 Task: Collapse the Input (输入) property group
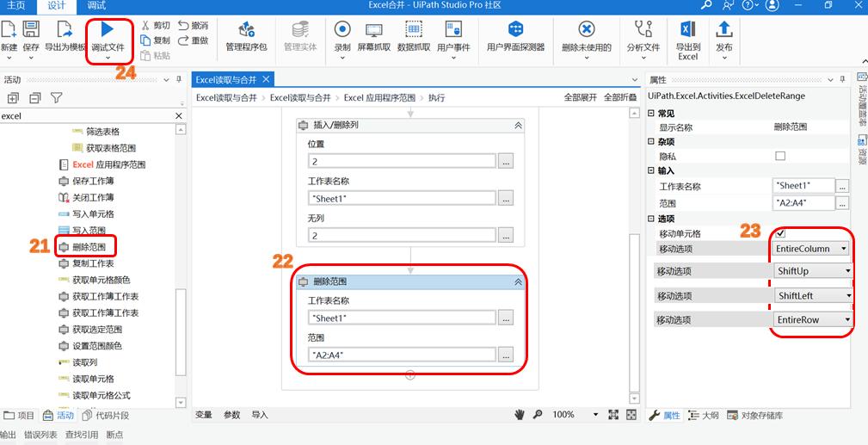651,170
